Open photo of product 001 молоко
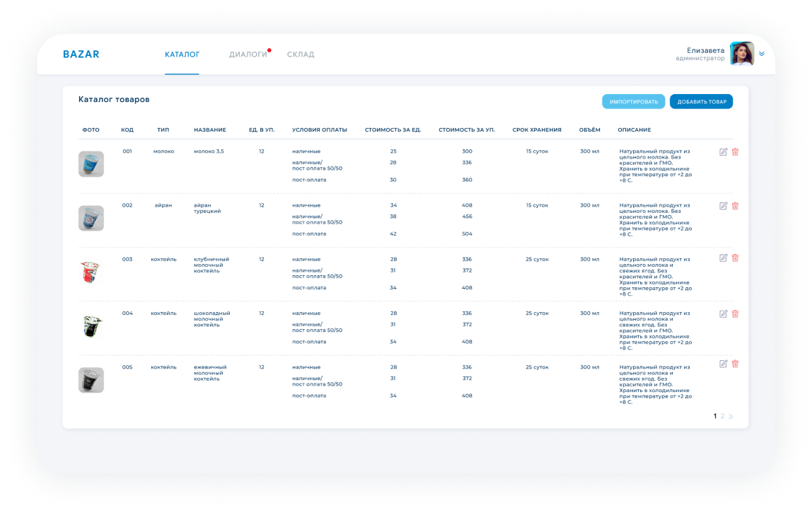This screenshot has height=513, width=812. (91, 163)
